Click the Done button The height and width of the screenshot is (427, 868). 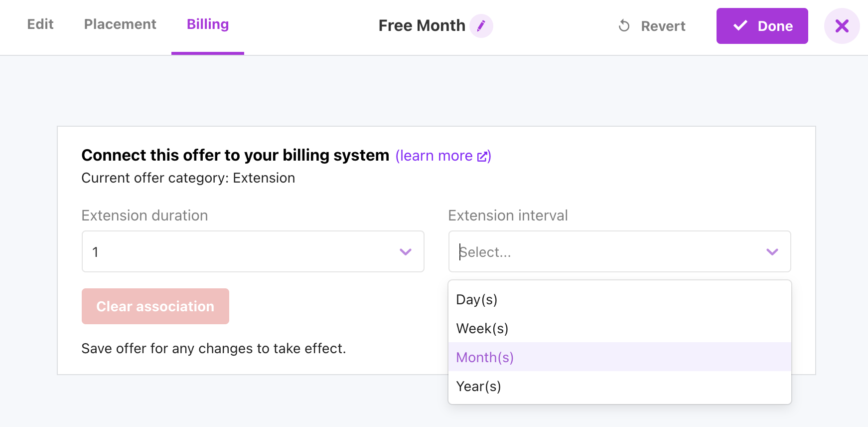click(x=762, y=26)
